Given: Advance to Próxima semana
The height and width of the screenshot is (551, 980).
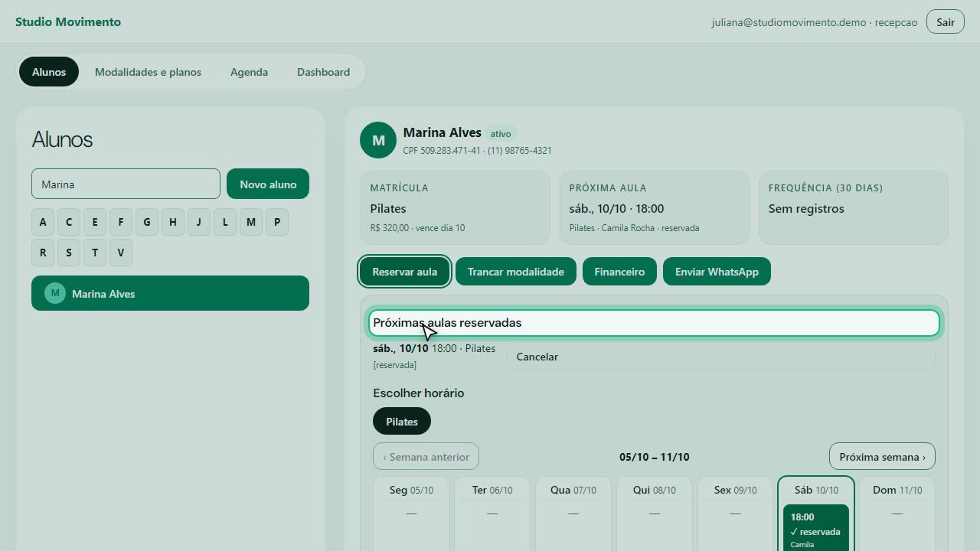Looking at the screenshot, I should coord(882,457).
